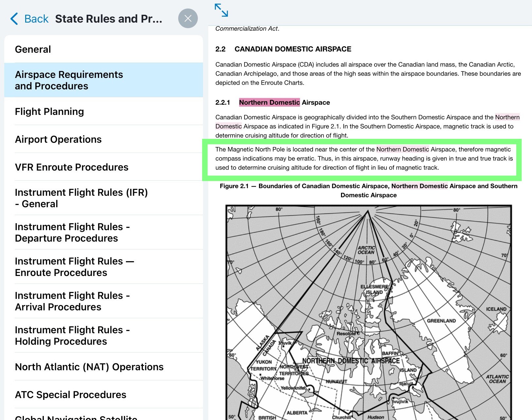Open IFR Enroute Procedures section

[x=103, y=267]
